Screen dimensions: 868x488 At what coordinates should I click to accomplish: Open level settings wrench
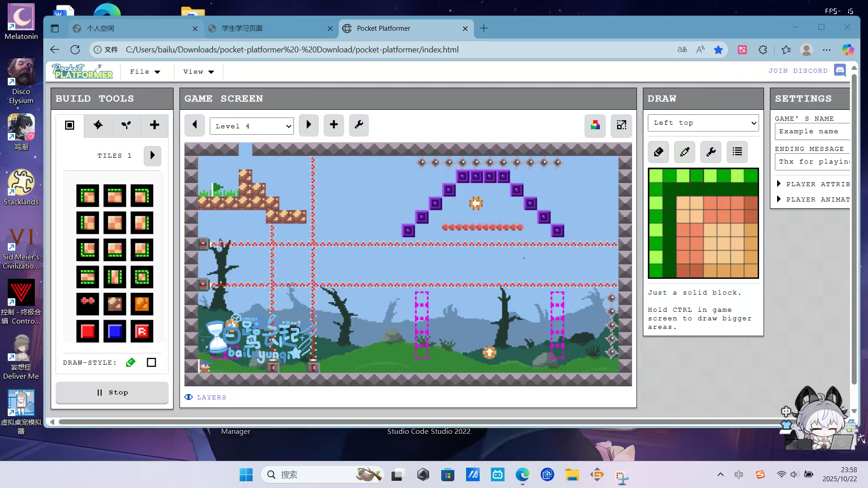coord(359,125)
